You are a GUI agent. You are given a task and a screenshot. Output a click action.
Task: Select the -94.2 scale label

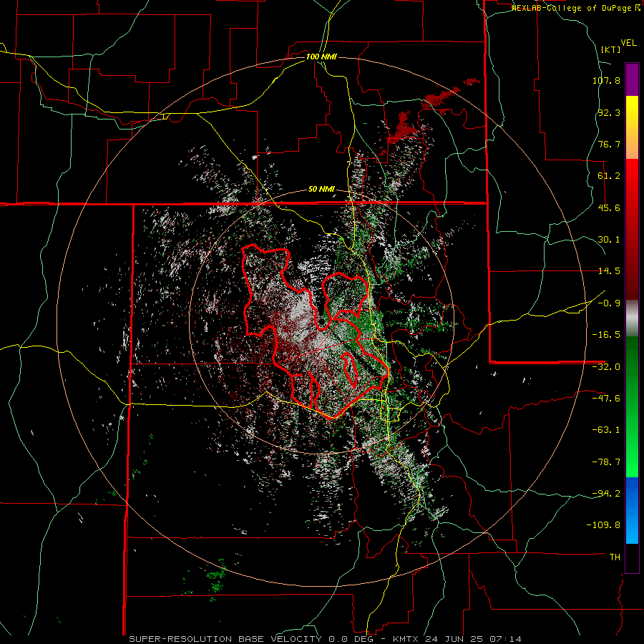click(x=606, y=493)
